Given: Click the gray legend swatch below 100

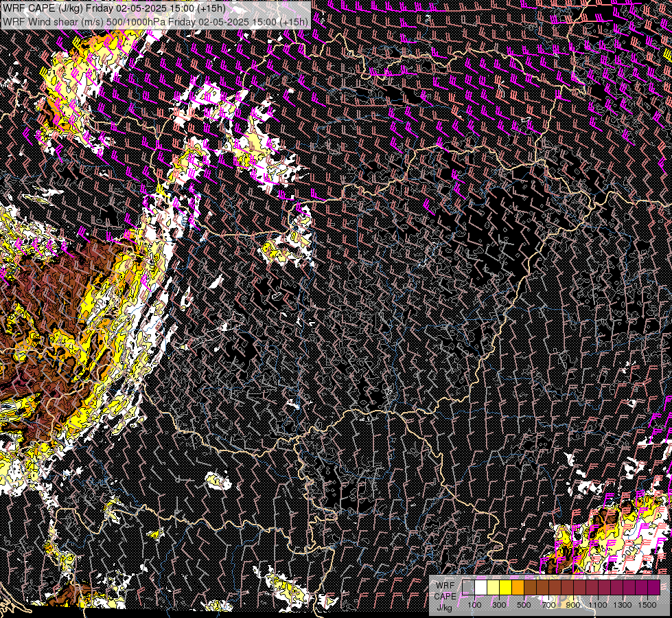Looking at the screenshot, I should pos(468,587).
